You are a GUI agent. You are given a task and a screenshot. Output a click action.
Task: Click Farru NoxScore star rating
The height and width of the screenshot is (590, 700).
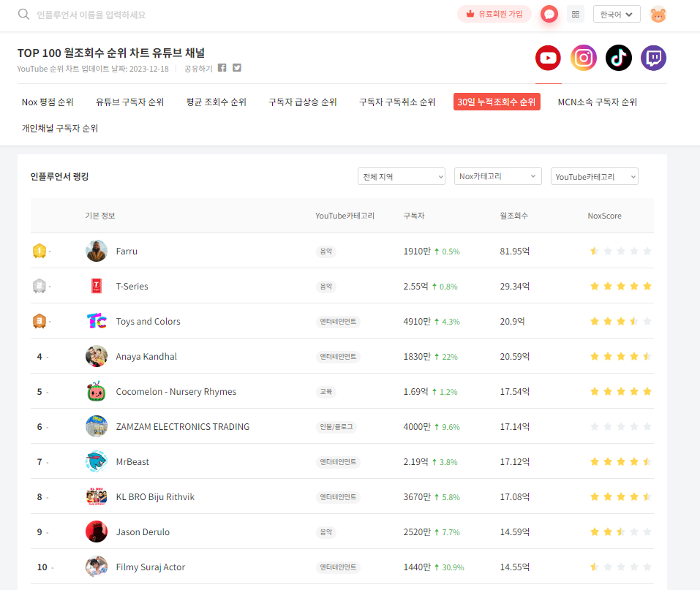[x=620, y=251]
